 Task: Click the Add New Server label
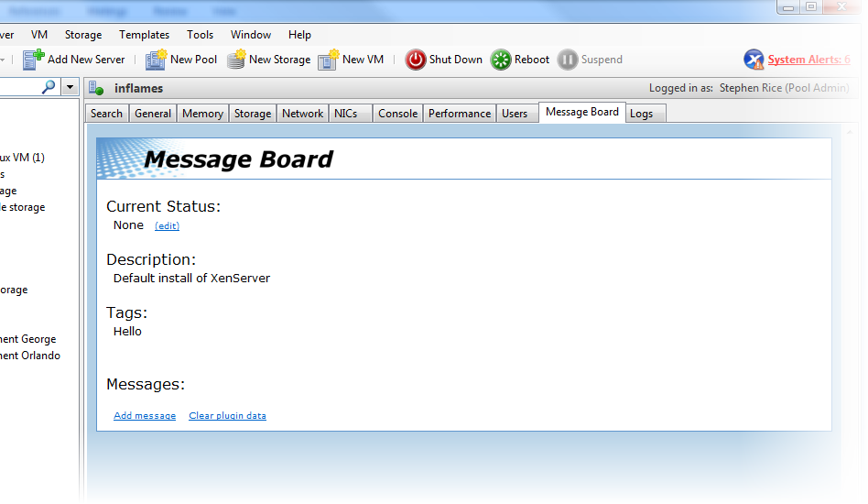[86, 60]
